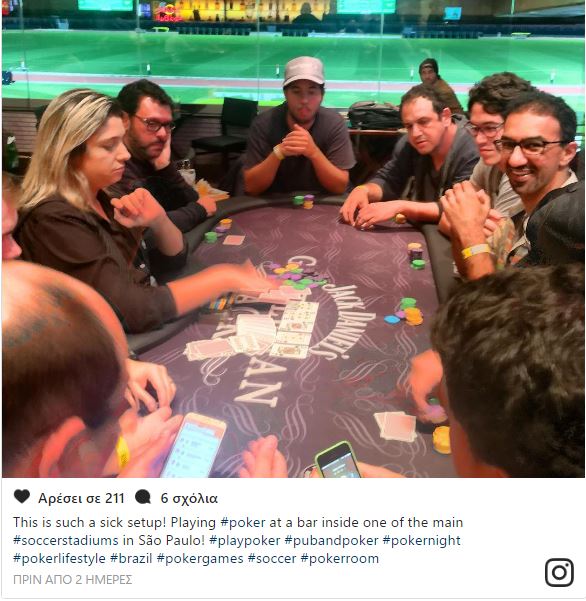Follow the #pokergames hashtag
The image size is (586, 601).
[200, 558]
